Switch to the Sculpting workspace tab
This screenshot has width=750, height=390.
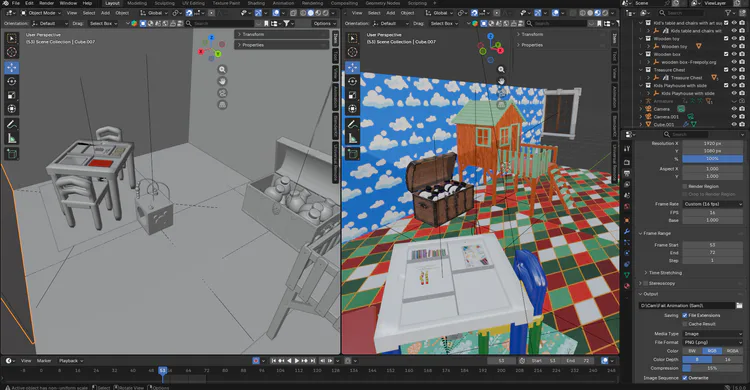click(164, 3)
